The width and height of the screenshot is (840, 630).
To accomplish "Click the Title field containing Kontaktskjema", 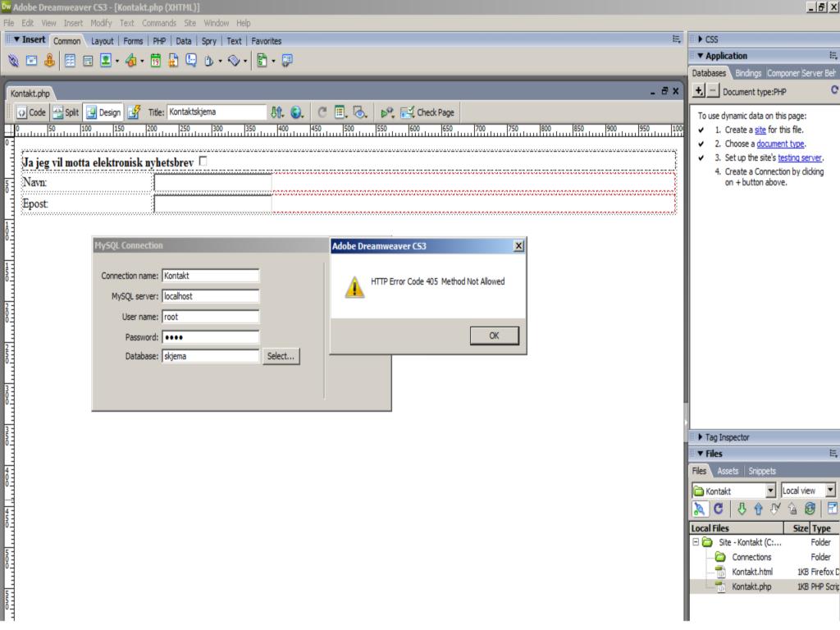I will [x=217, y=112].
